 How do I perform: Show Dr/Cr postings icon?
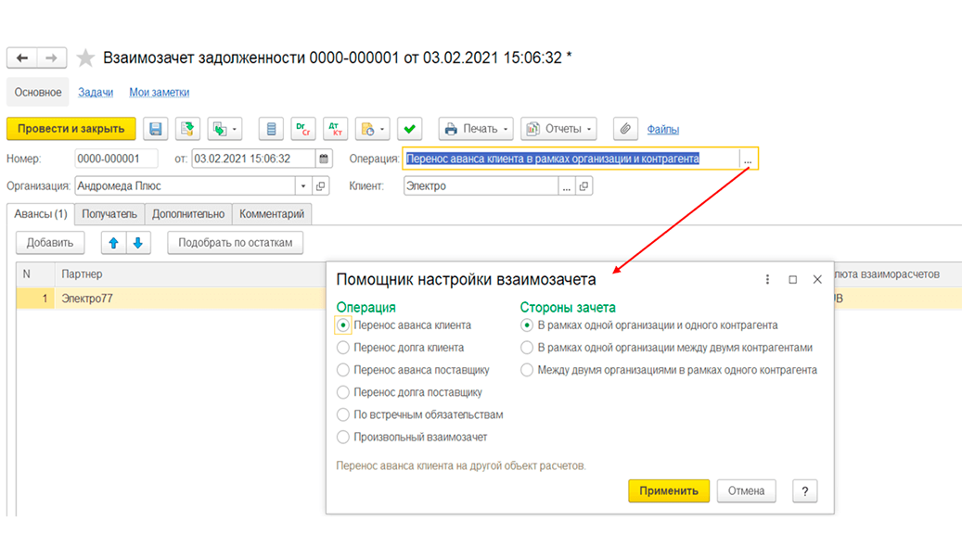(x=303, y=129)
